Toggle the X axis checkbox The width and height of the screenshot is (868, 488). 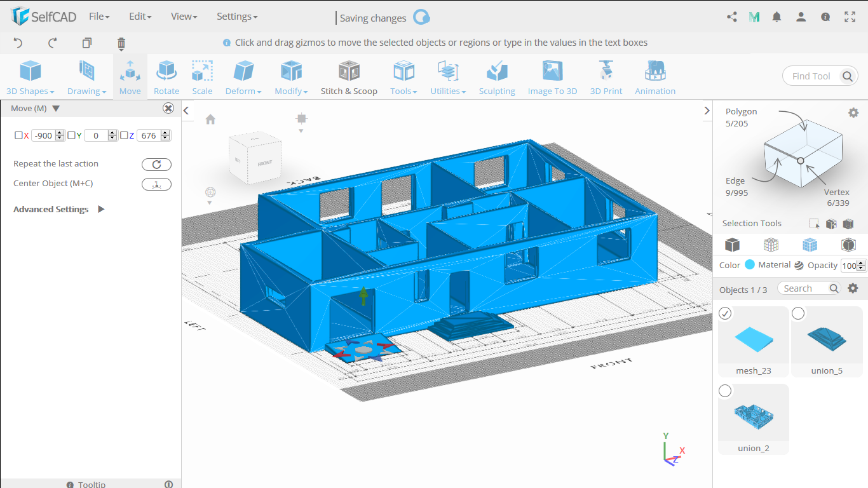[18, 135]
